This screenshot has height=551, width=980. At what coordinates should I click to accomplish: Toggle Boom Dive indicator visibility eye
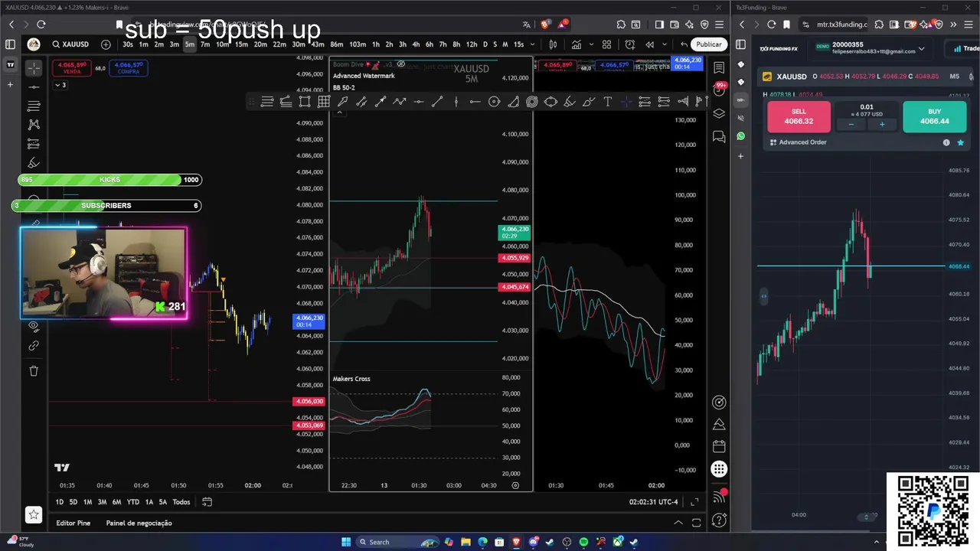click(x=400, y=64)
